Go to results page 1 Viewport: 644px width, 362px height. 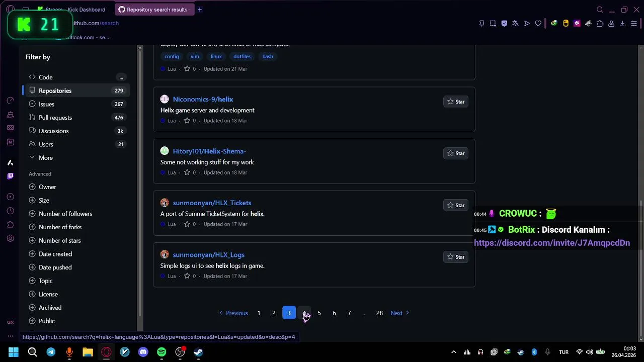[x=259, y=313]
